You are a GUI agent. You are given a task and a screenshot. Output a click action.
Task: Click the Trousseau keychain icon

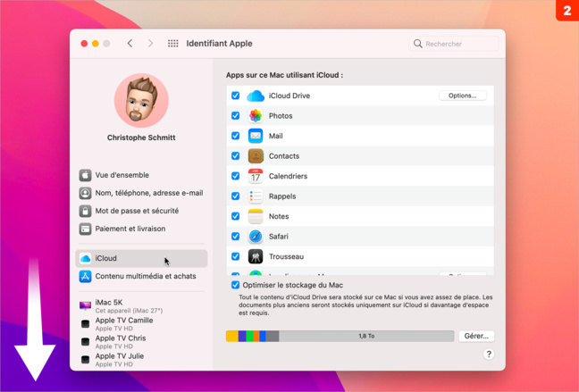256,256
